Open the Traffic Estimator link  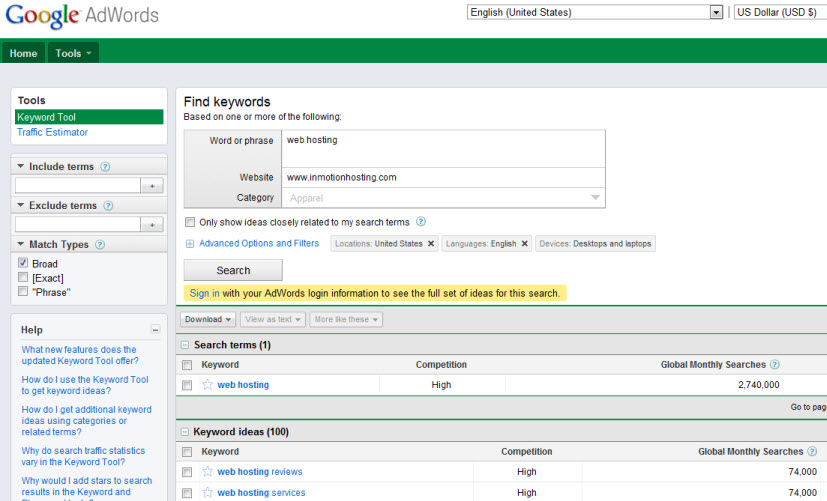(52, 132)
